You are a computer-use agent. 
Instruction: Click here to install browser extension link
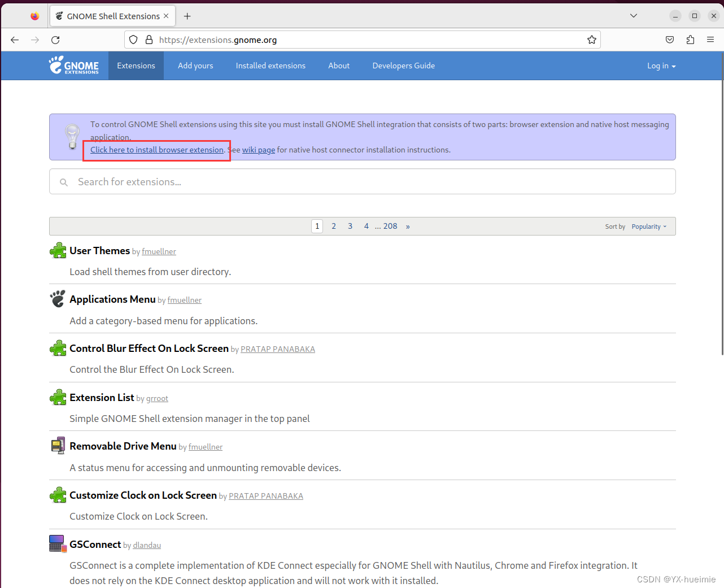tap(157, 150)
